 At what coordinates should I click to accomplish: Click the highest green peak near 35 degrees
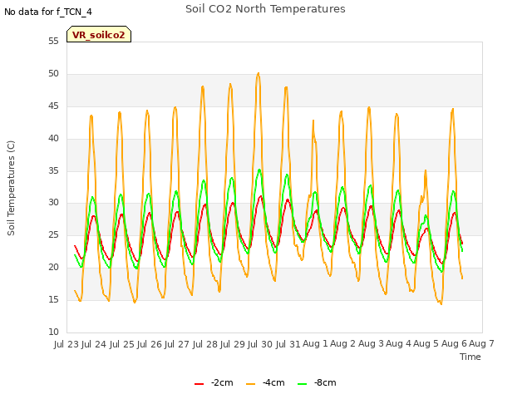click(259, 170)
